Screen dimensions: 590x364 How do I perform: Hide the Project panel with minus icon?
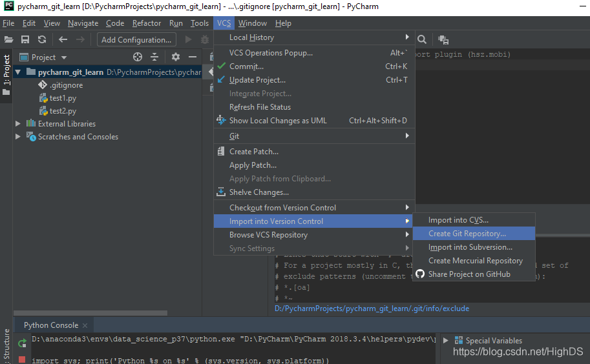[193, 57]
